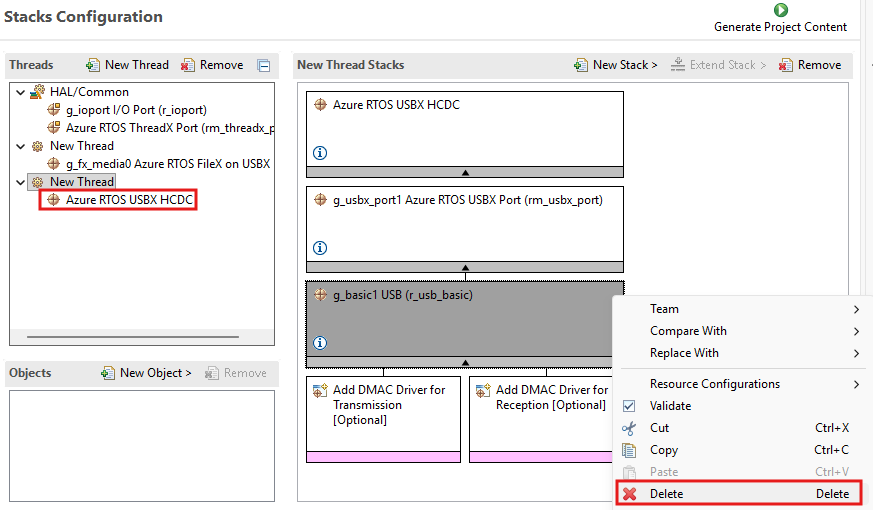Screen dimensions: 873x510
Task: Expand Compare With submenu arrow
Action: tap(856, 331)
